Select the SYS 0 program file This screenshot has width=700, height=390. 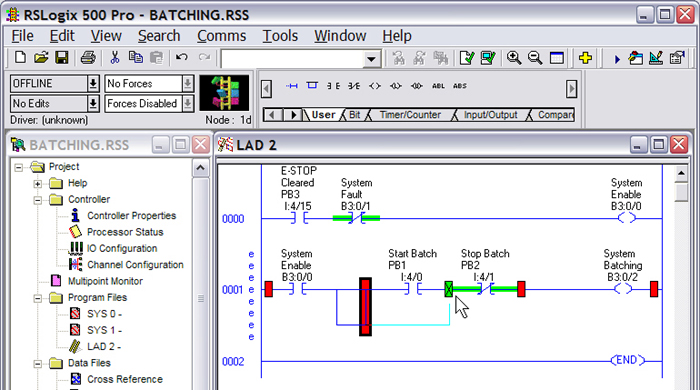tap(104, 314)
